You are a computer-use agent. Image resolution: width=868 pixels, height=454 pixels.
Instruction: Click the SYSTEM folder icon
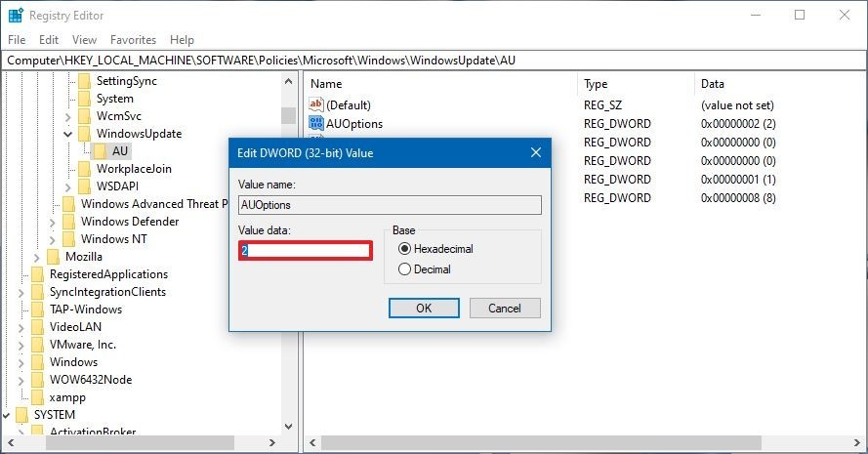coord(22,415)
